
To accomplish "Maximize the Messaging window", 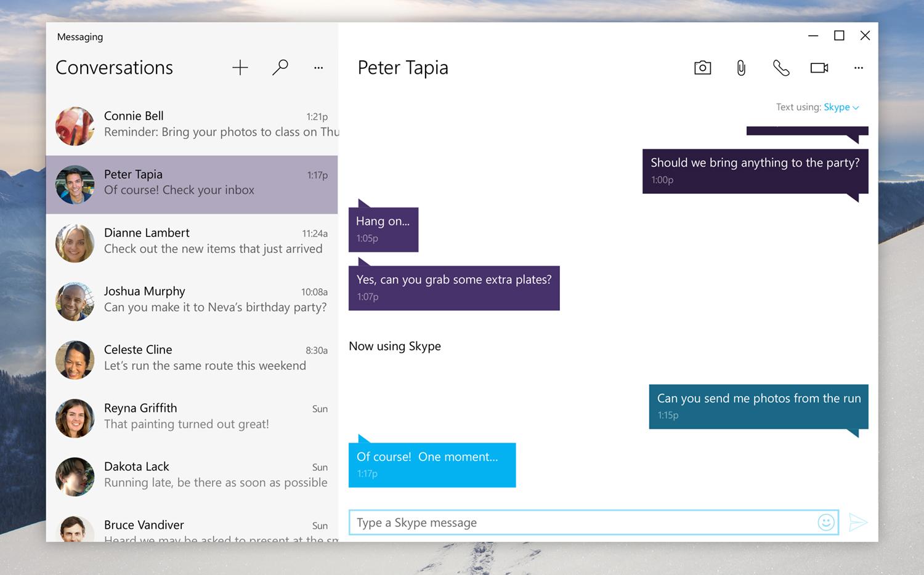I will (x=839, y=36).
